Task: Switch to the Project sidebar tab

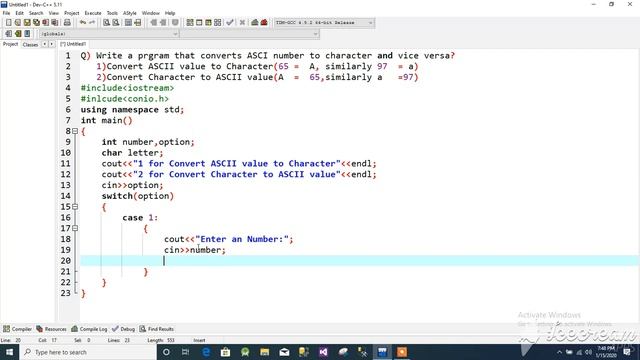Action: tap(10, 44)
